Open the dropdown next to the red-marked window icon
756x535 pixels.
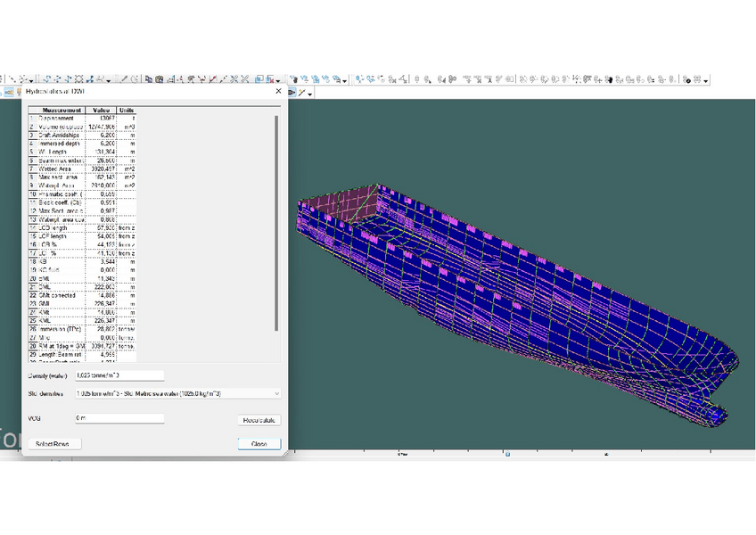(x=278, y=80)
